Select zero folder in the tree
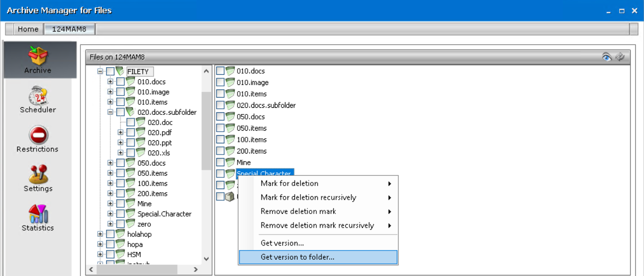 (144, 224)
